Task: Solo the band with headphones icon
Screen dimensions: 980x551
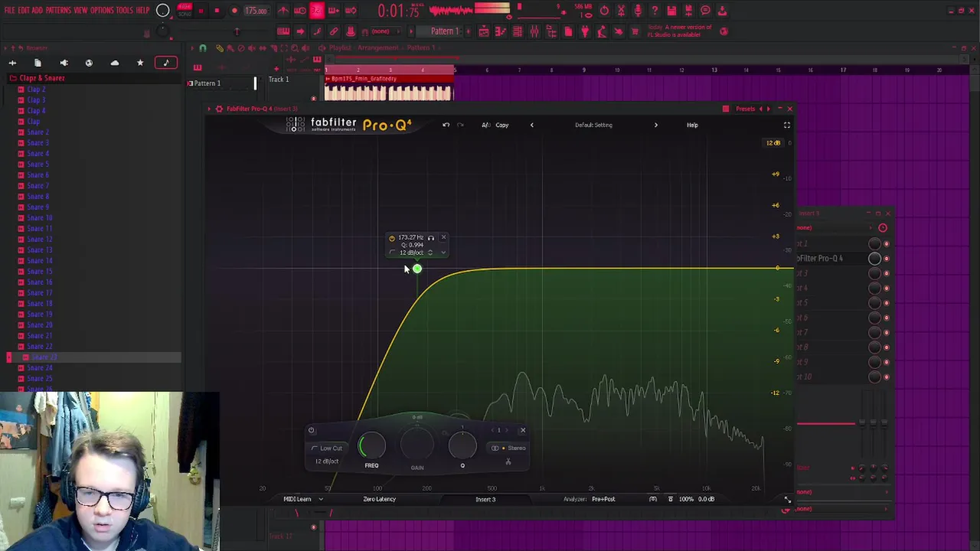Action: point(431,238)
